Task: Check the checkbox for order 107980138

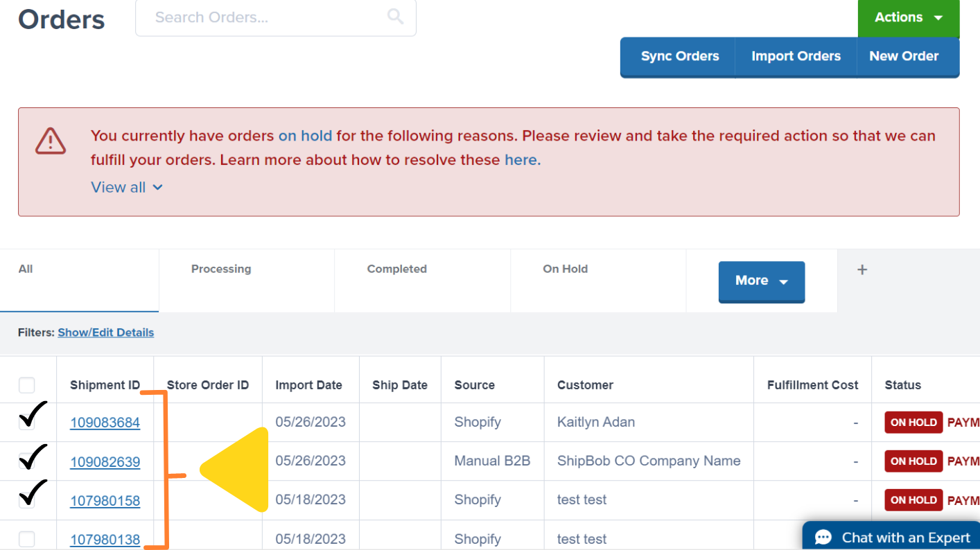Action: coord(27,539)
